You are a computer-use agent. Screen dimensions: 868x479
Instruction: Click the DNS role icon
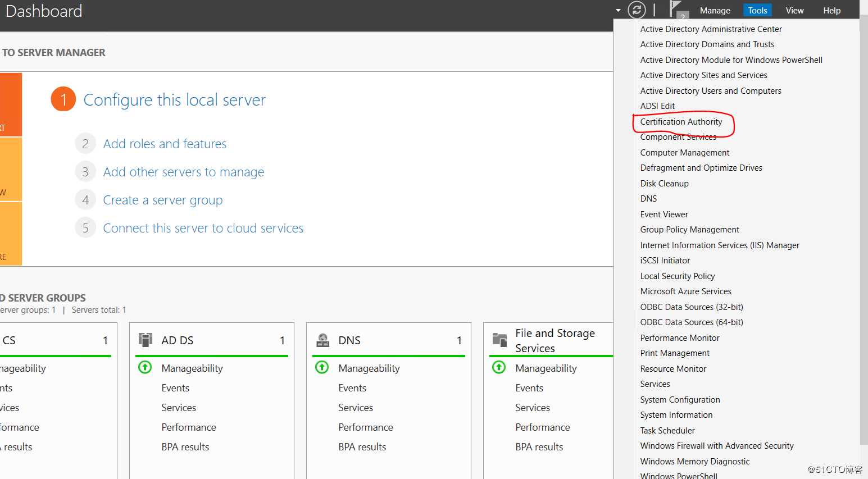pos(322,340)
